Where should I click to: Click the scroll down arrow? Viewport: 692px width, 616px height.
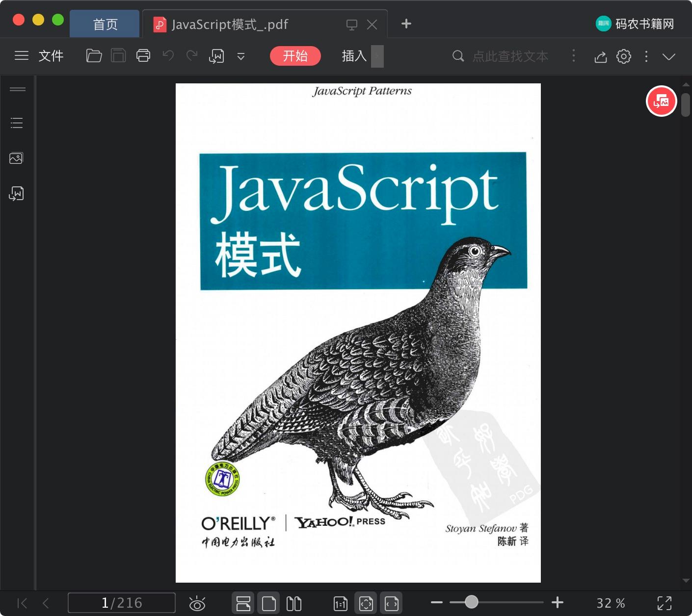click(x=686, y=581)
